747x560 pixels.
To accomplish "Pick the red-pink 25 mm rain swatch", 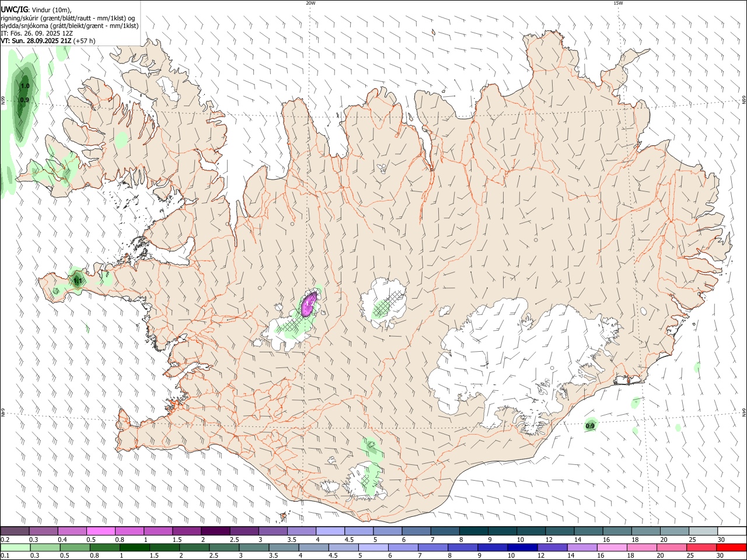I will 701,548.
